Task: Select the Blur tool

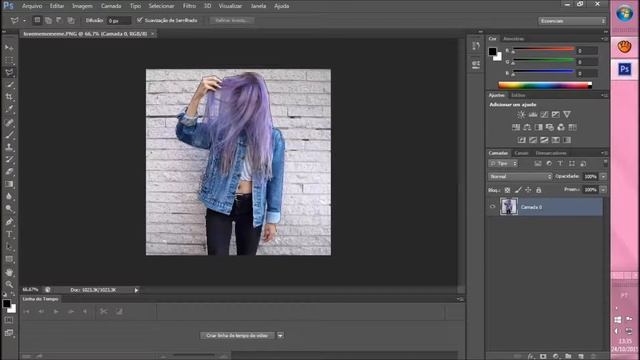Action: coord(9,196)
